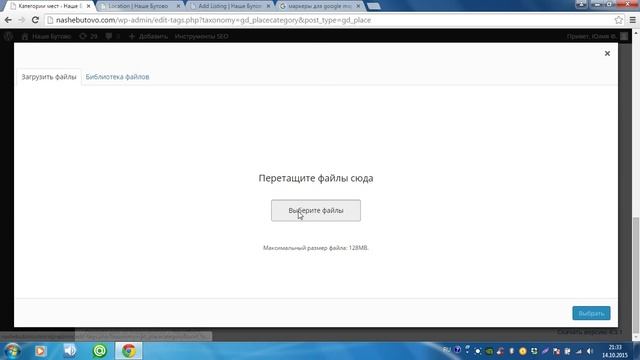Close the media upload dialog
This screenshot has width=640, height=360.
[607, 53]
